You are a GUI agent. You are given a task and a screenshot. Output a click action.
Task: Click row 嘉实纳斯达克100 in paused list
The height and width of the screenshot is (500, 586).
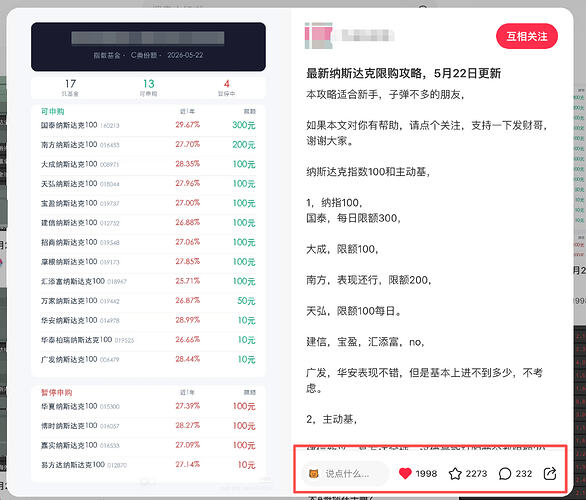pyautogui.click(x=148, y=445)
